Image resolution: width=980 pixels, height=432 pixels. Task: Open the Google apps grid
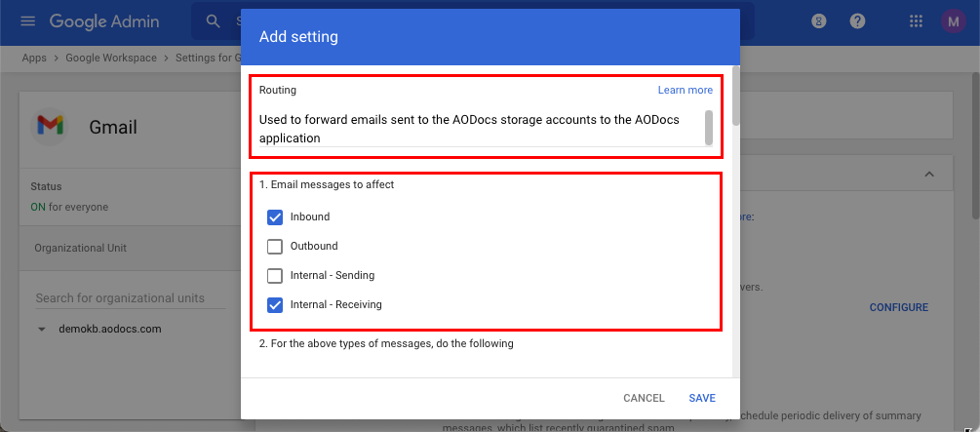coord(916,21)
